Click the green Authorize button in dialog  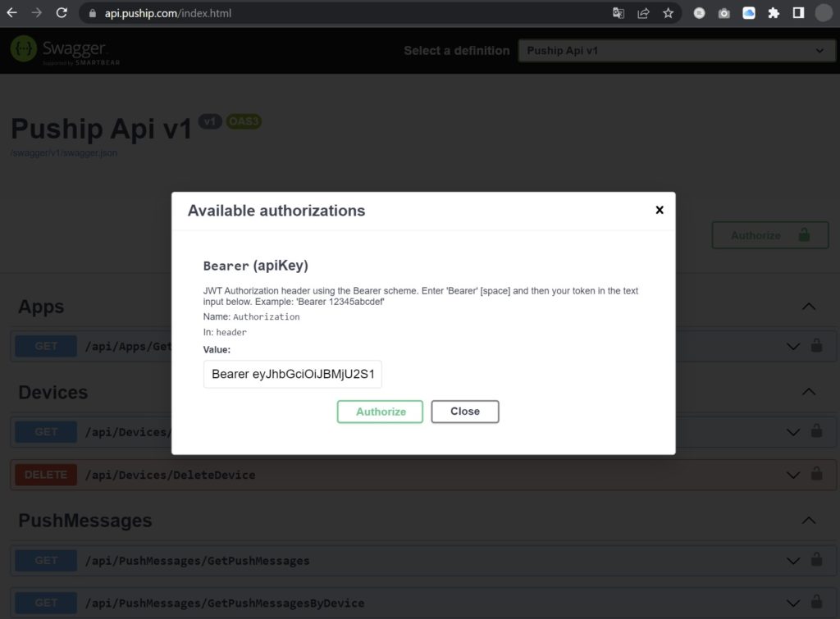pos(380,412)
